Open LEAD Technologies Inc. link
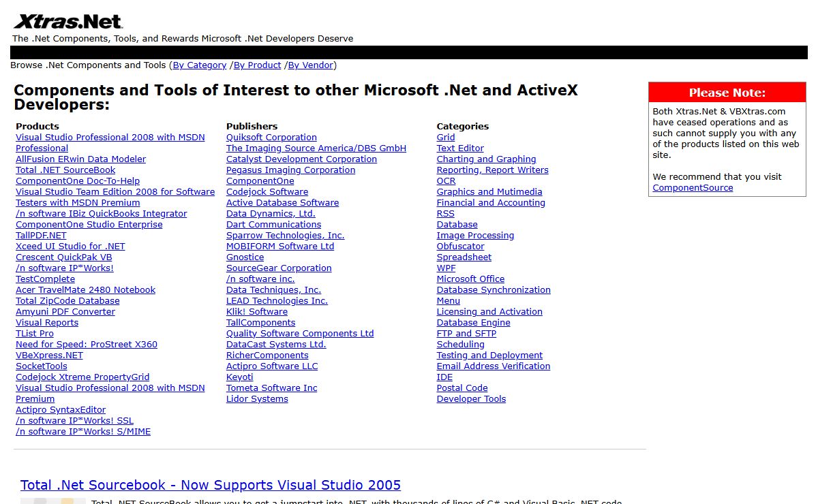 point(277,301)
